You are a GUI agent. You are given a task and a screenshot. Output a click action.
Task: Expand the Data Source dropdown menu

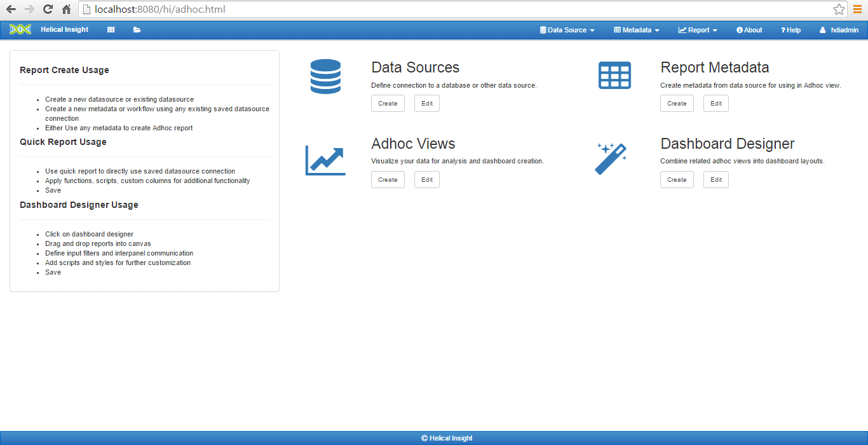pyautogui.click(x=567, y=30)
